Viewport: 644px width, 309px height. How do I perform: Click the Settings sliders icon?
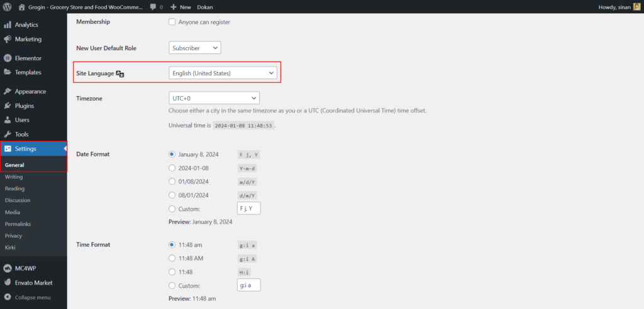click(8, 149)
